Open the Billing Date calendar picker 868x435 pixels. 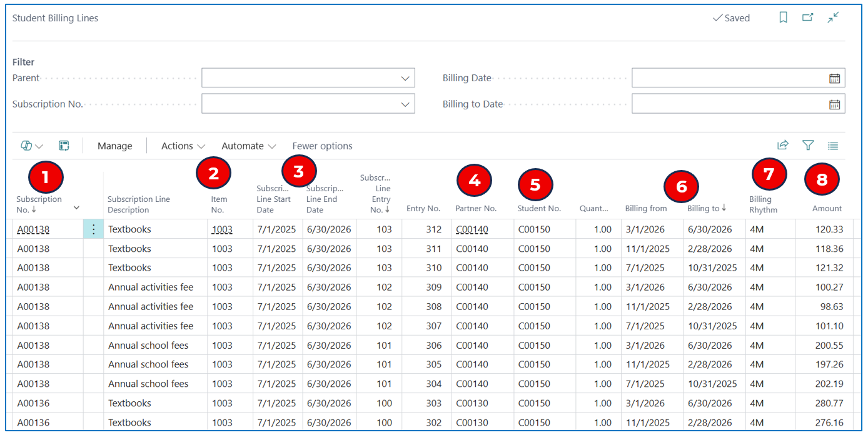pyautogui.click(x=834, y=78)
